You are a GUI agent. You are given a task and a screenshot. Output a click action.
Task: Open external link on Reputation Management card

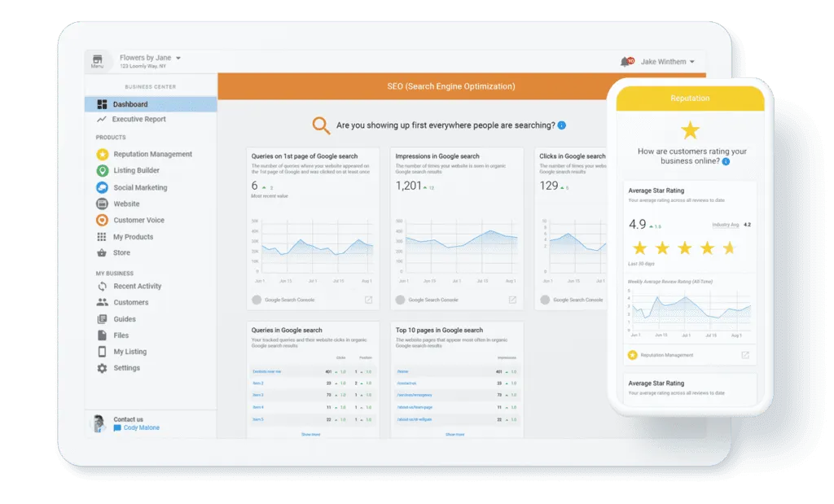coord(745,355)
